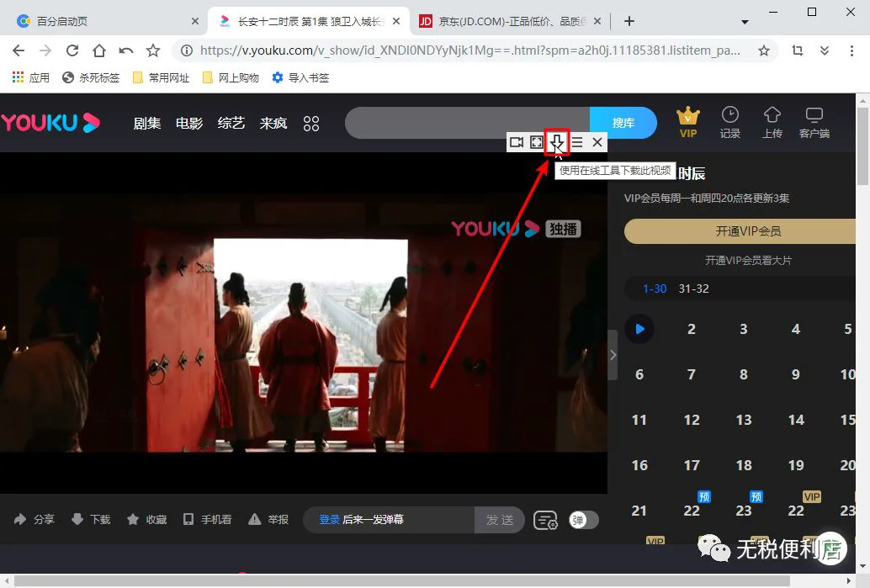The height and width of the screenshot is (588, 870).
Task: Open the 导入书签 settings bookmark
Action: click(x=300, y=77)
